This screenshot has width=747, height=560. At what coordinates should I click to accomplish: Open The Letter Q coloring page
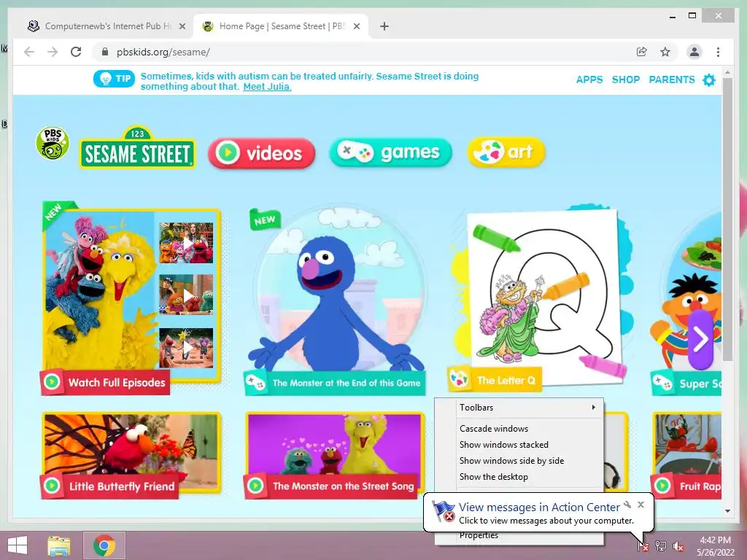pyautogui.click(x=541, y=300)
